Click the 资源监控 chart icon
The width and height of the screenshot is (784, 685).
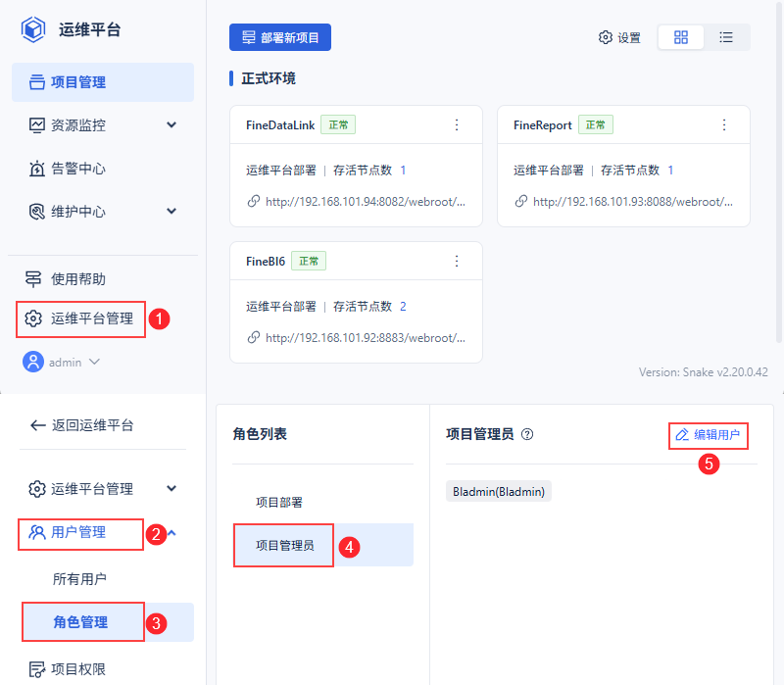36,125
